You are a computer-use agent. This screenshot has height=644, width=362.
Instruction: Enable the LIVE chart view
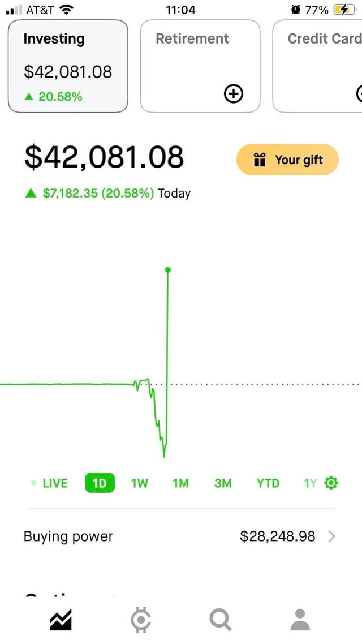(x=50, y=483)
